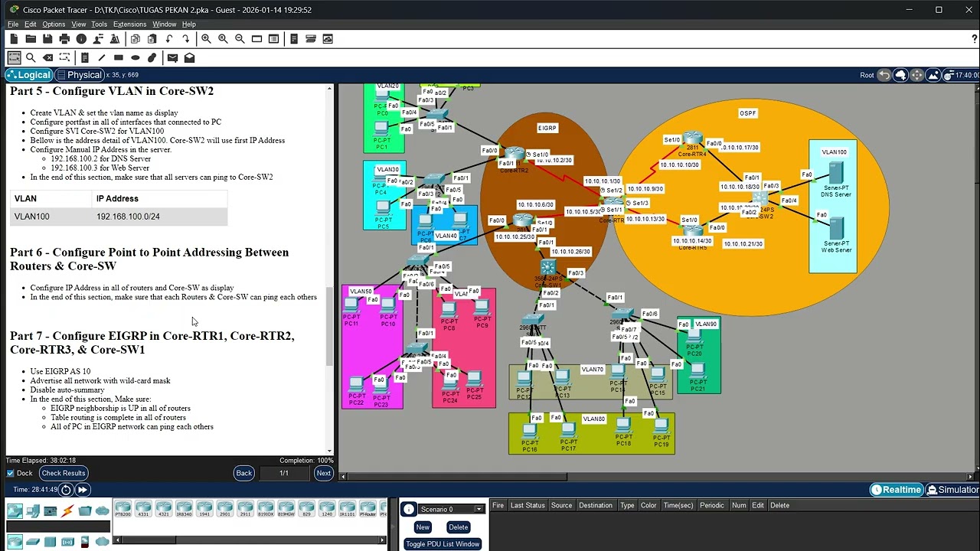Activate the Inspect magnifier tool
The height and width of the screenshot is (551, 980).
tap(31, 57)
